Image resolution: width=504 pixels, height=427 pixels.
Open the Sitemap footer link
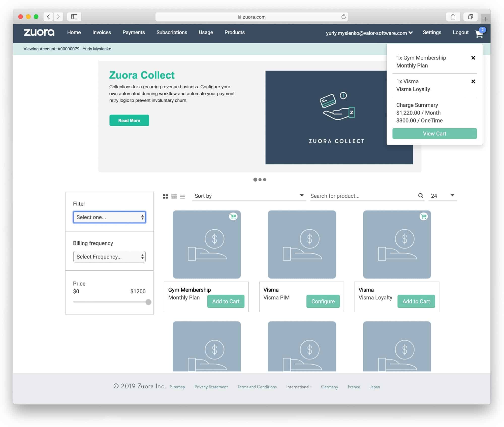tap(177, 387)
